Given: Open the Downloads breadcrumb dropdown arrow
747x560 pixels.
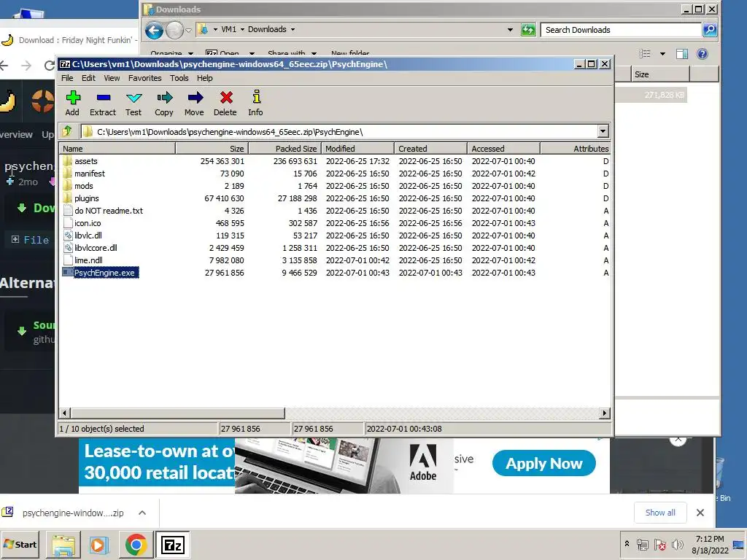Looking at the screenshot, I should [x=293, y=29].
